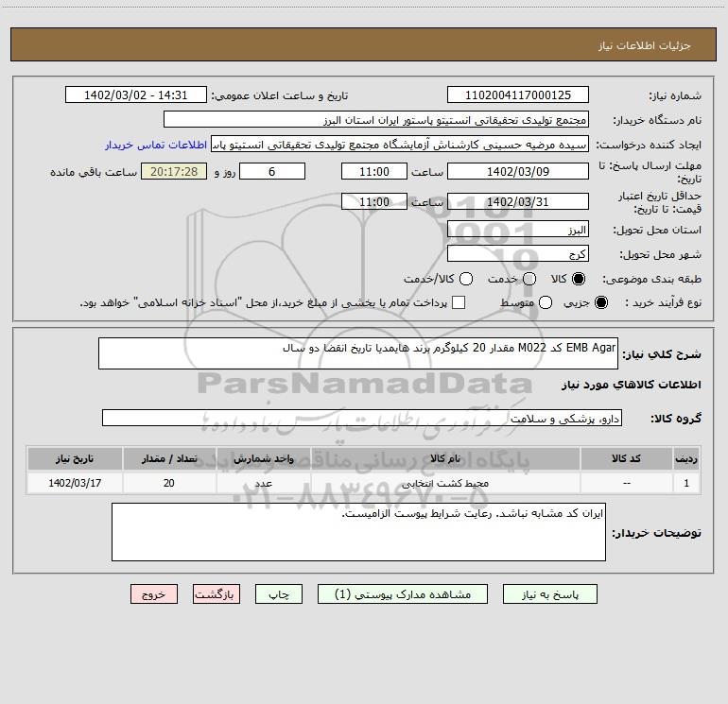Viewport: 728px width, 704px height.
Task: Click the remaining days field showing 6
Action: point(272,172)
